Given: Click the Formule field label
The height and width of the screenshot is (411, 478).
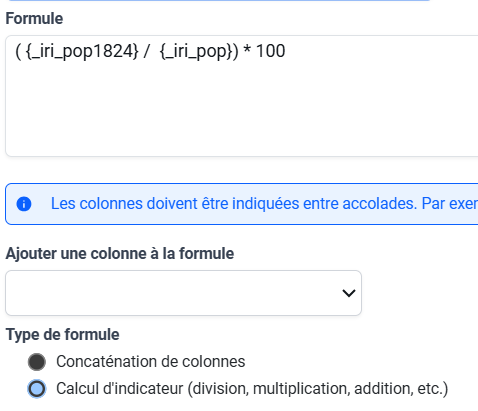Looking at the screenshot, I should pyautogui.click(x=34, y=18).
